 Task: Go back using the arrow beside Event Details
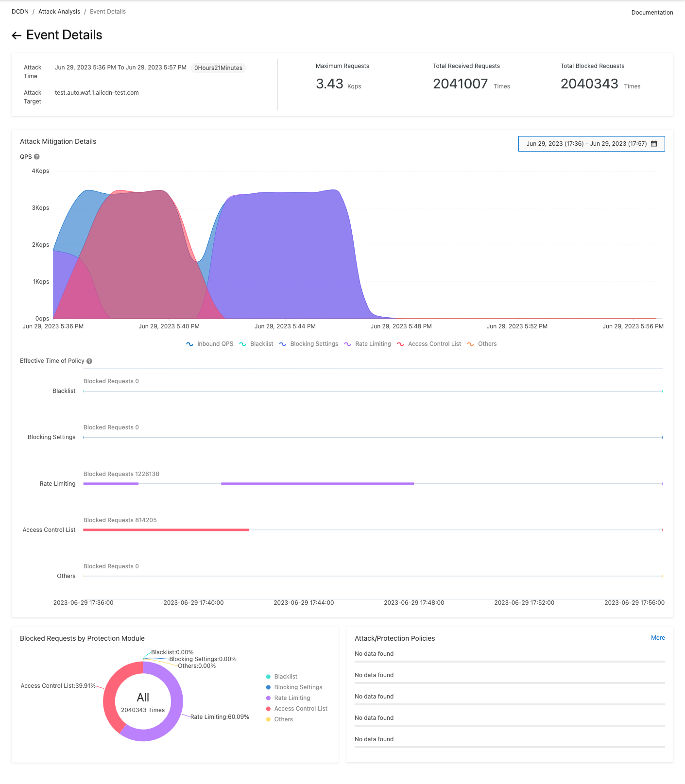[x=17, y=35]
